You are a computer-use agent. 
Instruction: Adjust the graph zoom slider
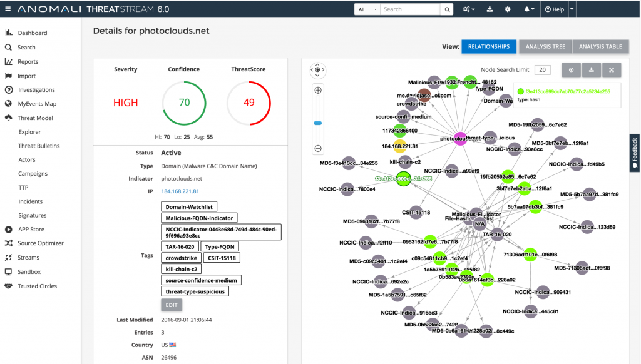pos(319,123)
